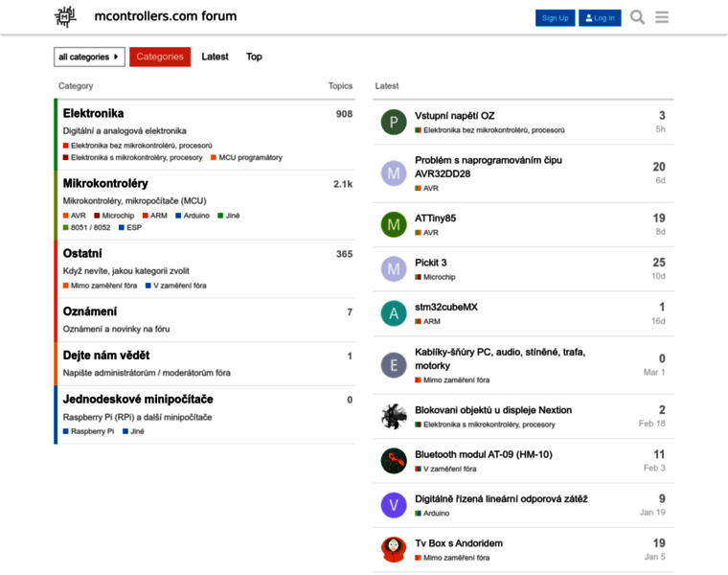Open the Jiné subcategory under Mikrokontroléry
728x575 pixels.
point(228,216)
